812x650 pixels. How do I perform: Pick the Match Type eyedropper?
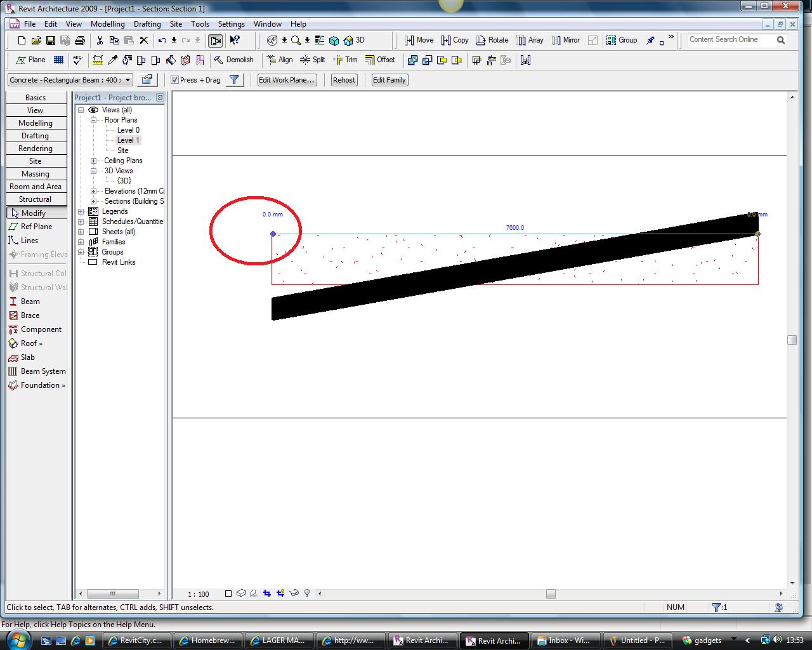[112, 60]
